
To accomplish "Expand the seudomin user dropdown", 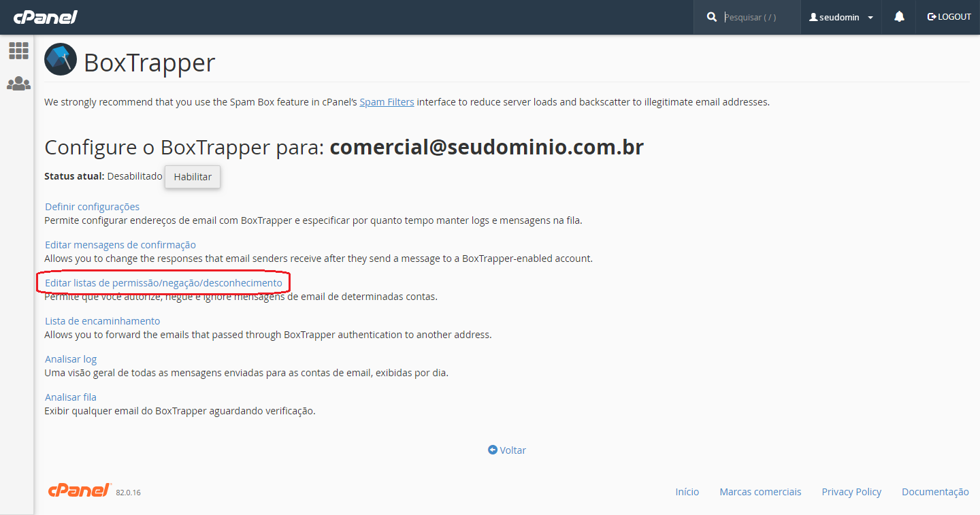I will pyautogui.click(x=840, y=17).
